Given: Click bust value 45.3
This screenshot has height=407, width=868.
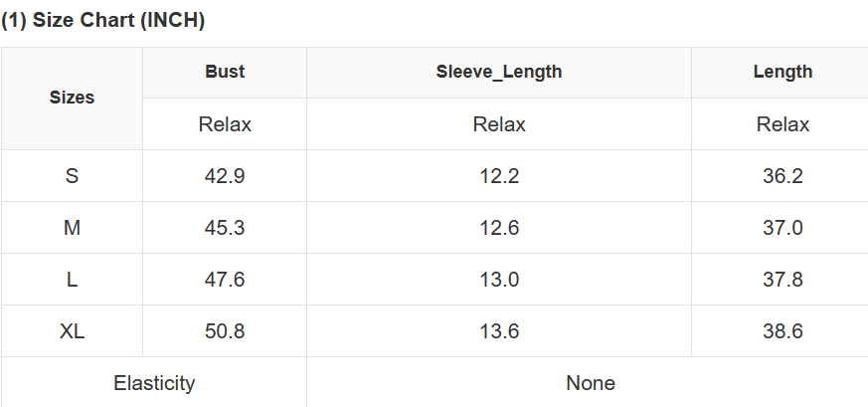Looking at the screenshot, I should (x=225, y=228).
